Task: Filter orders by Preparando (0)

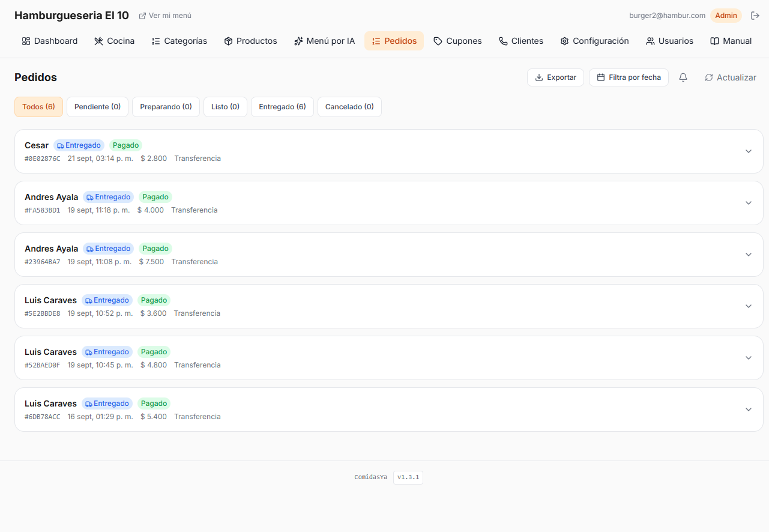Action: (x=166, y=107)
